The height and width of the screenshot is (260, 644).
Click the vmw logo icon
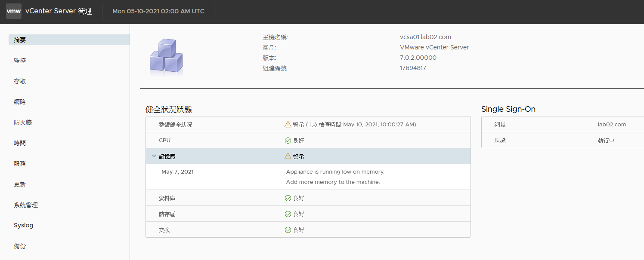(x=14, y=11)
